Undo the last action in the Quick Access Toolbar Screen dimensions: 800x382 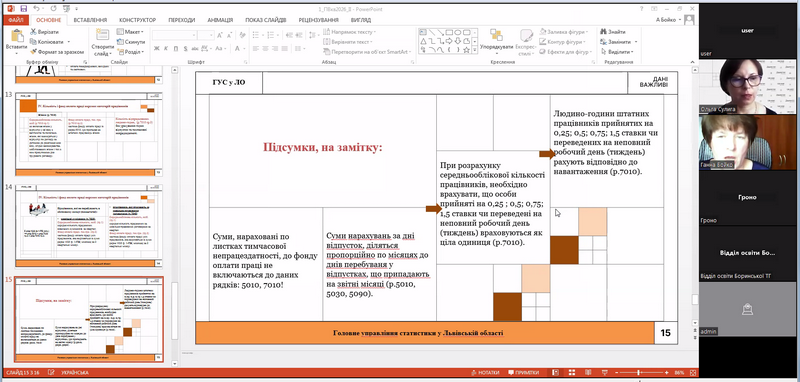[x=35, y=9]
